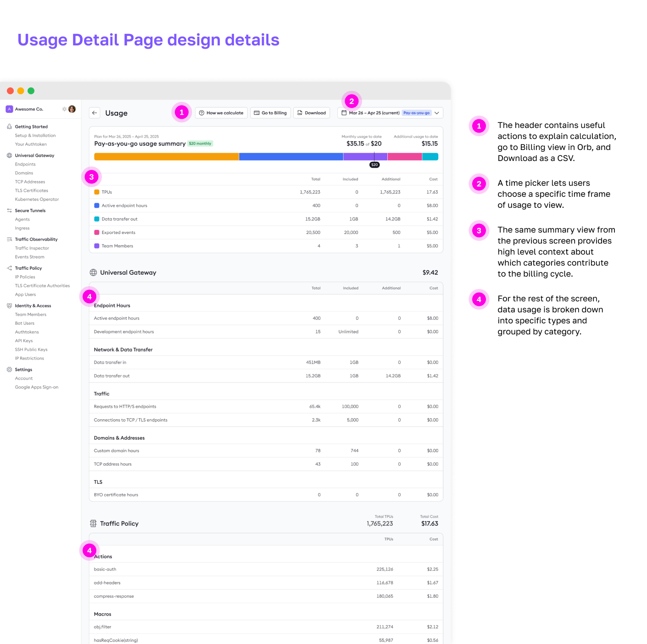
Task: Click the Traffic Policy sidebar icon
Action: pos(9,268)
